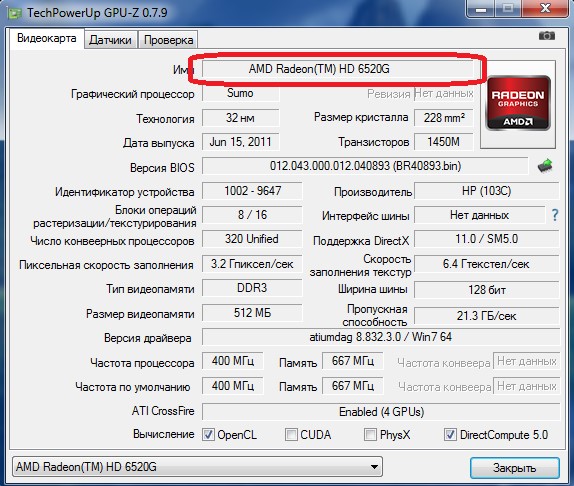This screenshot has height=486, width=574.
Task: Click the device ID 1002 - 9647
Action: point(252,191)
